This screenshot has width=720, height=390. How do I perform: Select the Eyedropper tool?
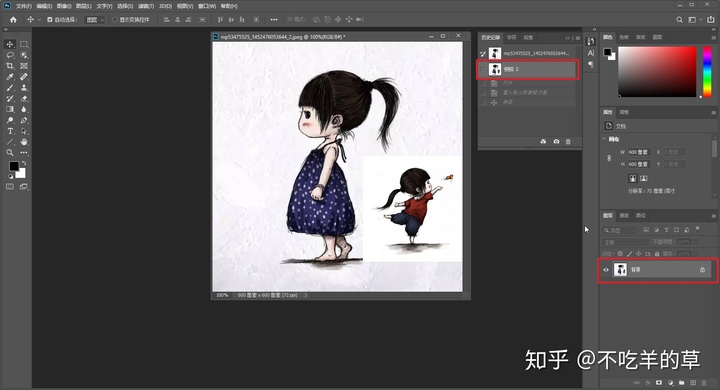click(x=10, y=77)
